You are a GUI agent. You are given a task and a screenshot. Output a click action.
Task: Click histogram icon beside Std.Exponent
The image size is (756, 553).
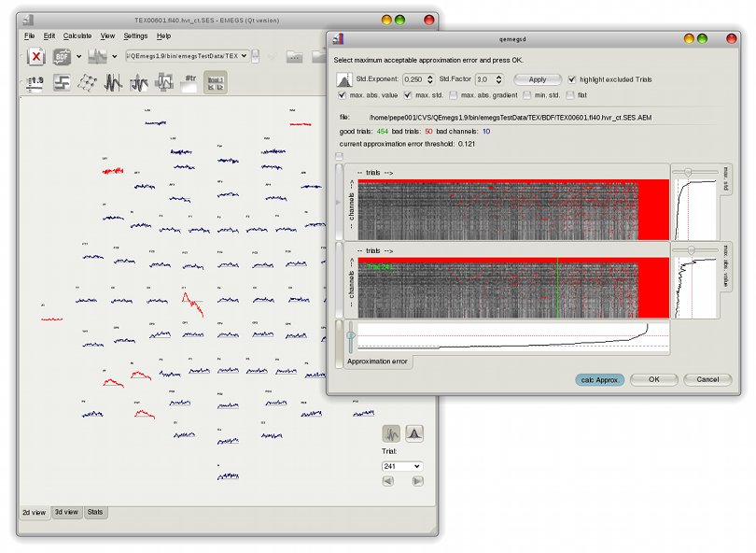click(x=345, y=79)
